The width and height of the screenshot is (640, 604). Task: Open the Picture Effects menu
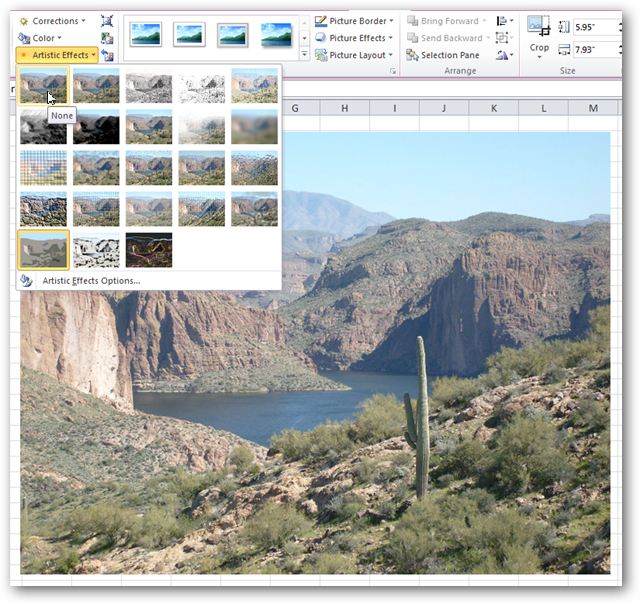tap(354, 38)
